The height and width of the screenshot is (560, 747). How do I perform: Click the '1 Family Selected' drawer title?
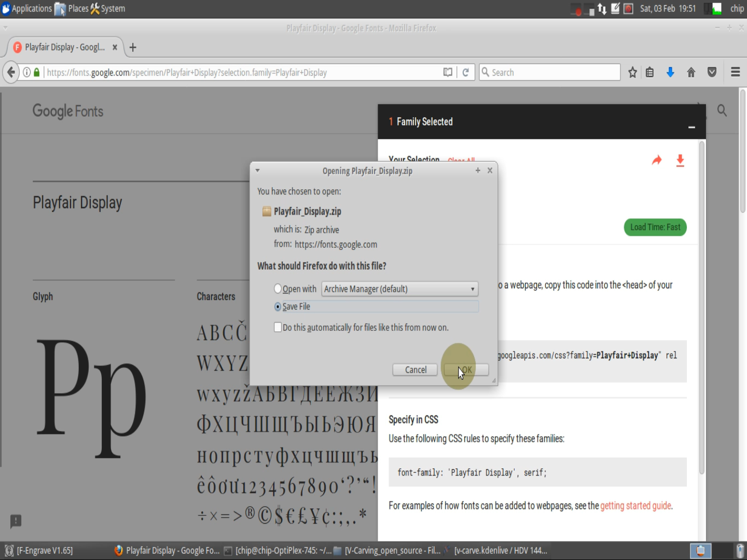coord(421,122)
